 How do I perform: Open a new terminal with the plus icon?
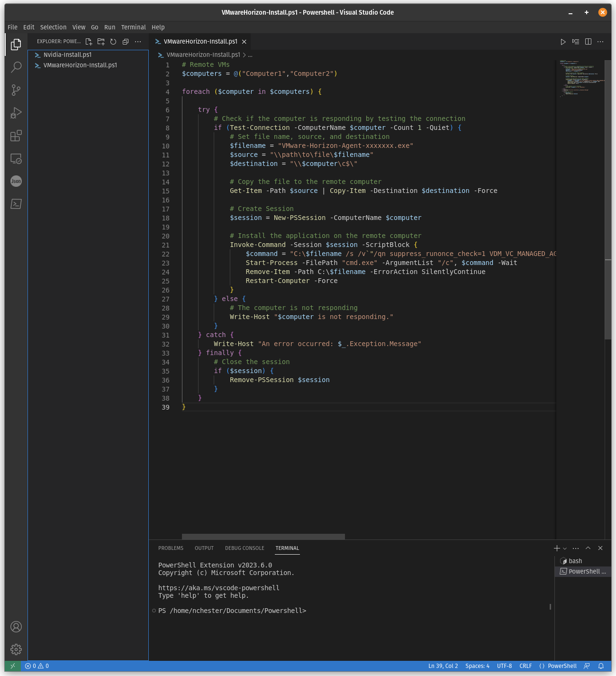[556, 548]
